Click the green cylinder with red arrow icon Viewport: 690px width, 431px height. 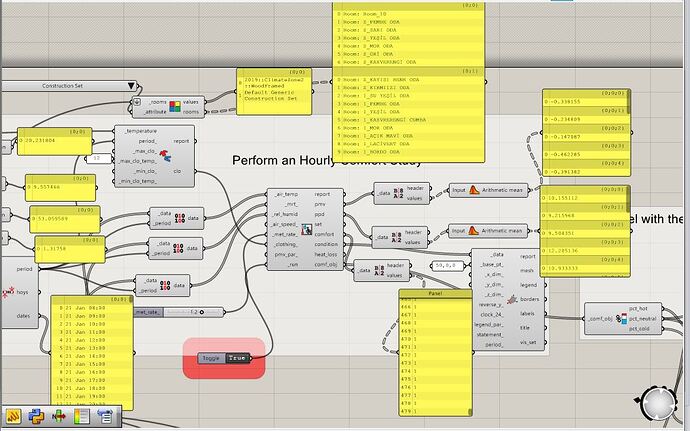tap(59, 416)
